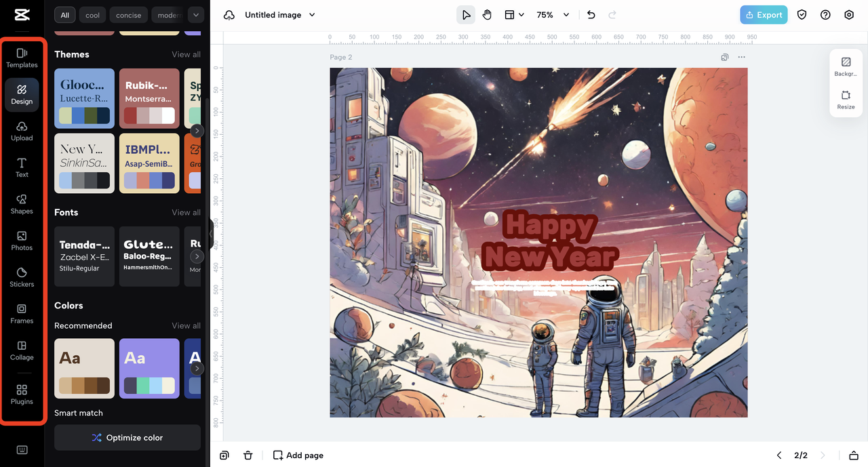868x467 pixels.
Task: Go to next page arrow
Action: coord(823,455)
